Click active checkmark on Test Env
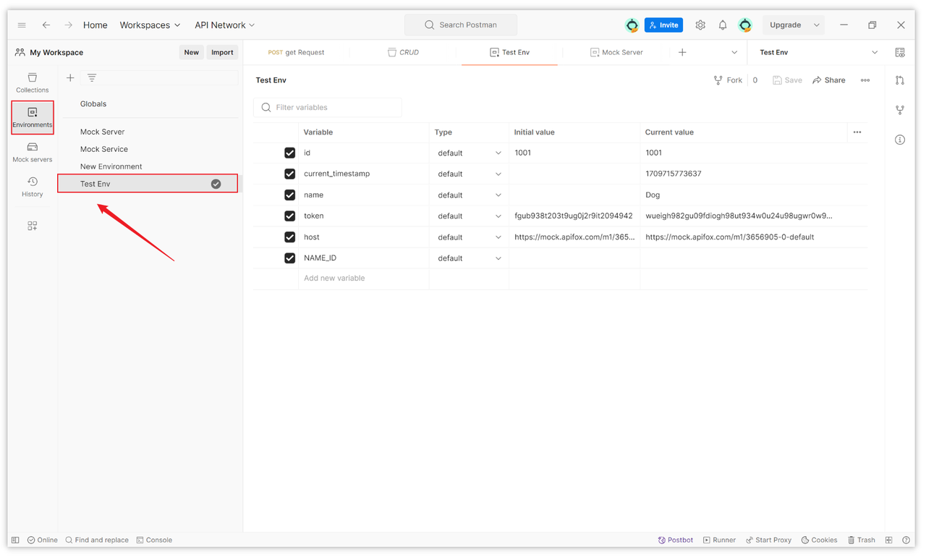 pos(216,184)
